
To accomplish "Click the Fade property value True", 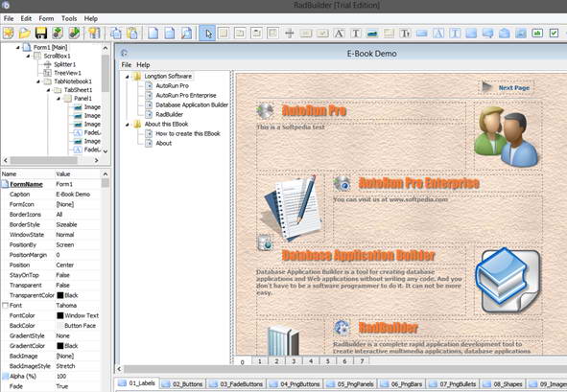I will click(62, 386).
